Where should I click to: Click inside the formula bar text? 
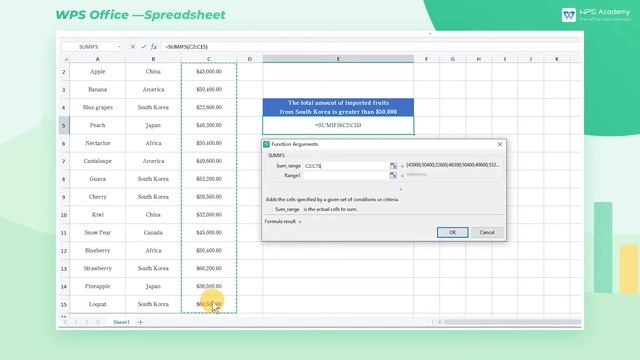click(187, 47)
